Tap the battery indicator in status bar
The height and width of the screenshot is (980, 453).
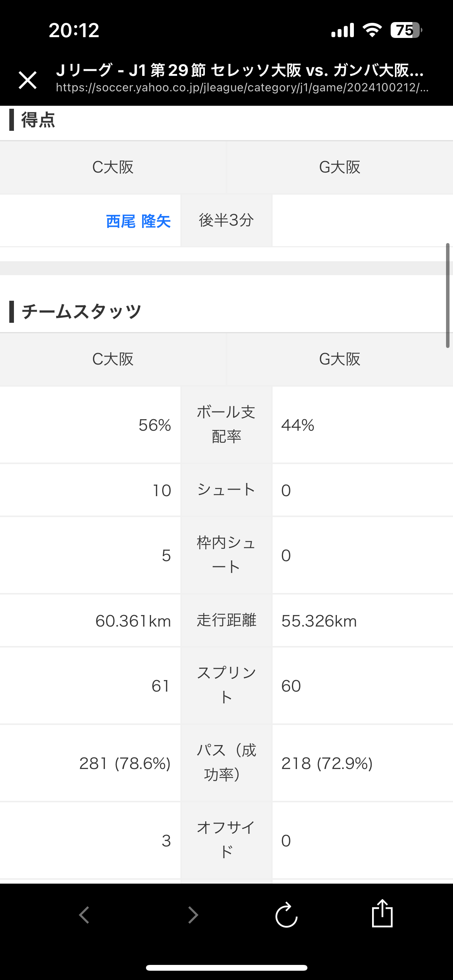pyautogui.click(x=406, y=30)
